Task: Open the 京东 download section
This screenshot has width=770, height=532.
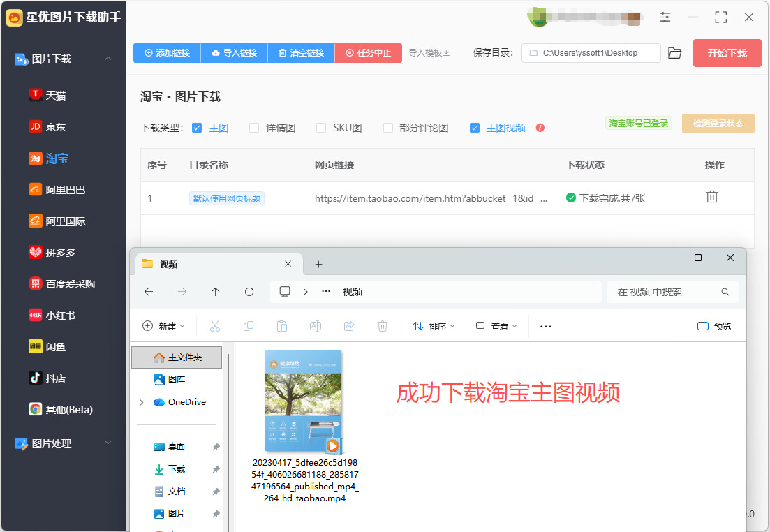Action: [x=47, y=127]
